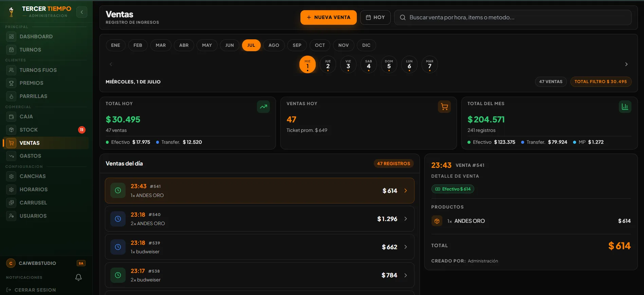Image resolution: width=644 pixels, height=295 pixels.
Task: Click the 47 Ventas pill
Action: (x=551, y=82)
